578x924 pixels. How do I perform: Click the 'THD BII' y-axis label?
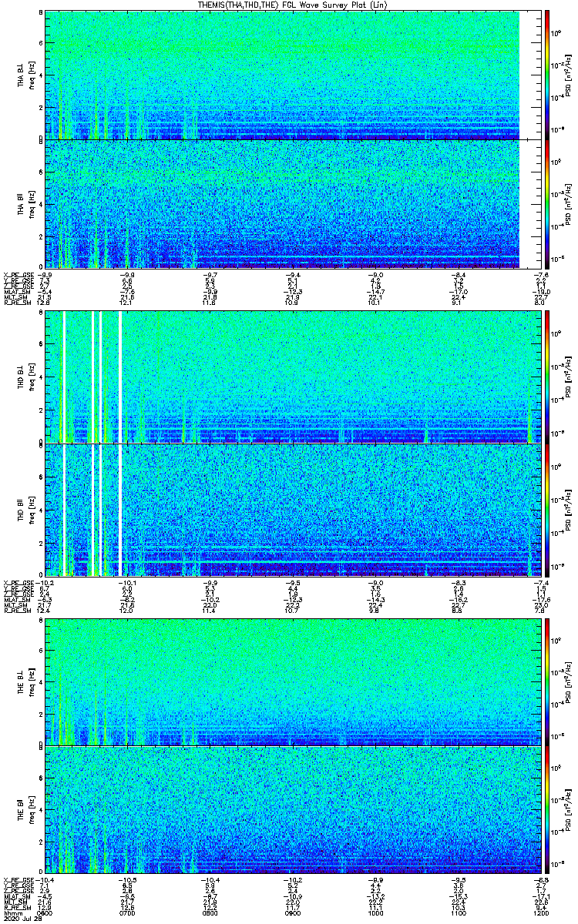tap(20, 509)
